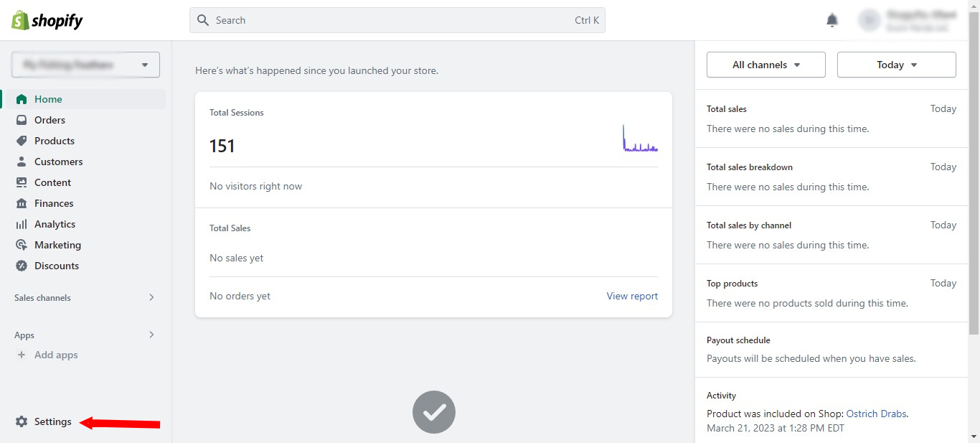Expand the Sales channels section
The width and height of the screenshot is (980, 443).
[85, 297]
